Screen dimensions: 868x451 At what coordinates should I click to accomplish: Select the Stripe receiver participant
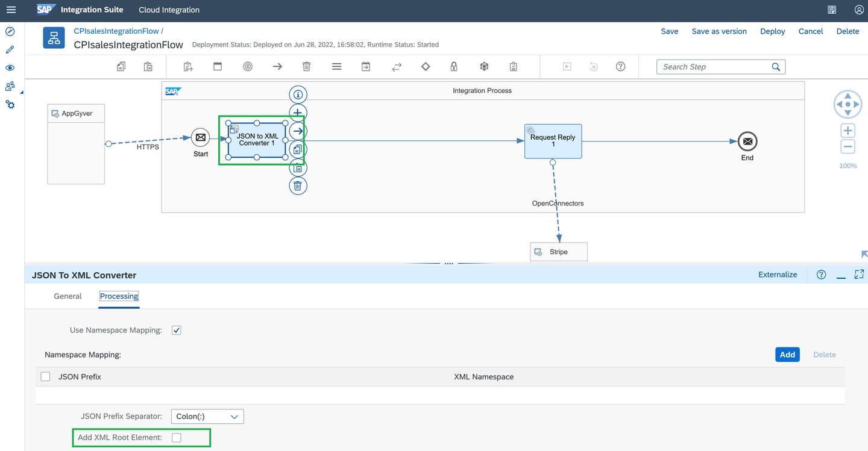click(559, 252)
